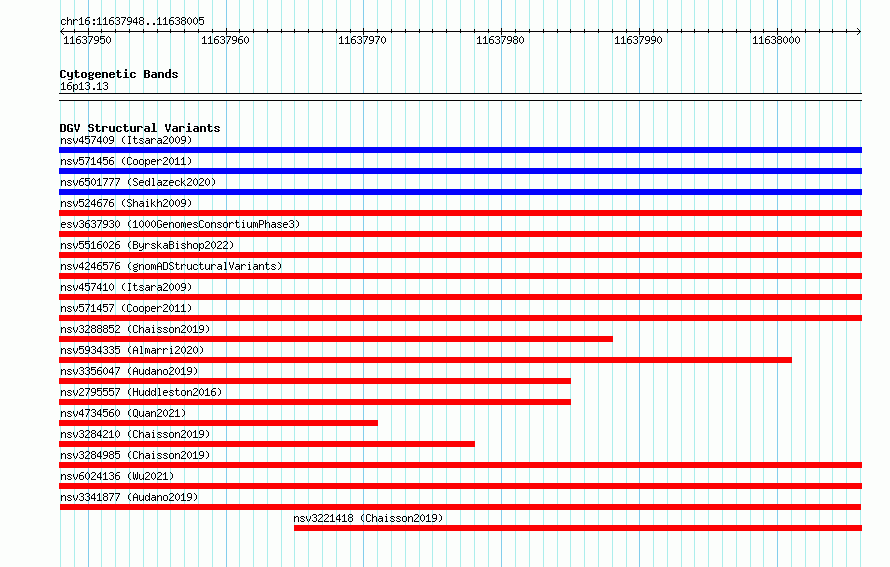Select the red bar under esv3637930
Viewport: 890px width, 567px height.
click(x=460, y=234)
